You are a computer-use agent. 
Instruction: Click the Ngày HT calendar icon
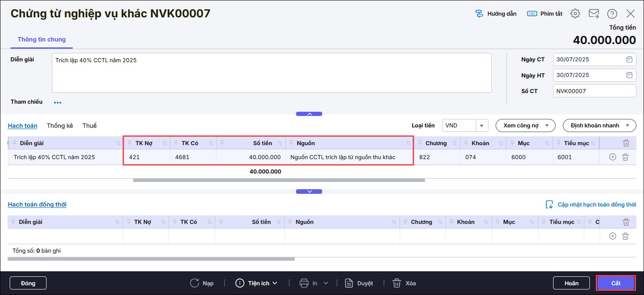click(629, 75)
